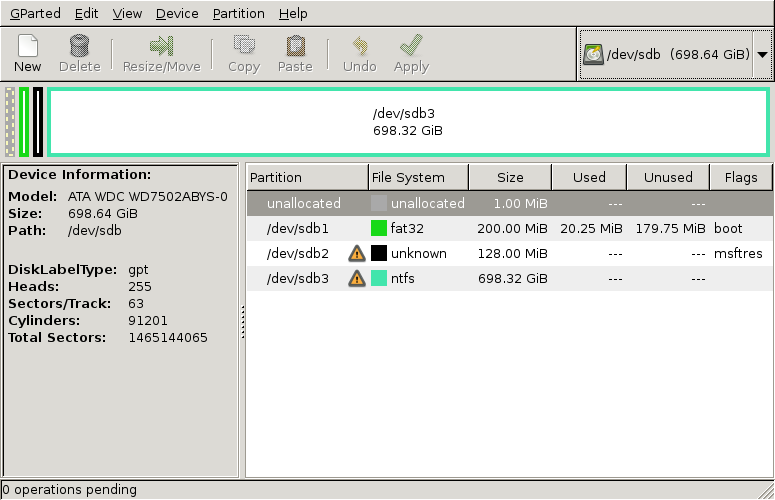
Task: Click the Apply checkmark icon
Action: point(411,45)
